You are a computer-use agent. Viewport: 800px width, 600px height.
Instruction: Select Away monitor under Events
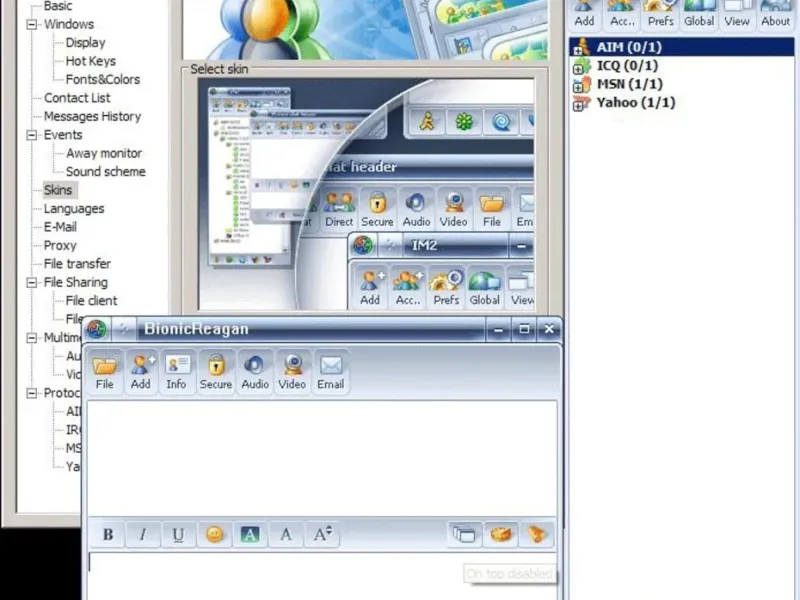point(104,153)
